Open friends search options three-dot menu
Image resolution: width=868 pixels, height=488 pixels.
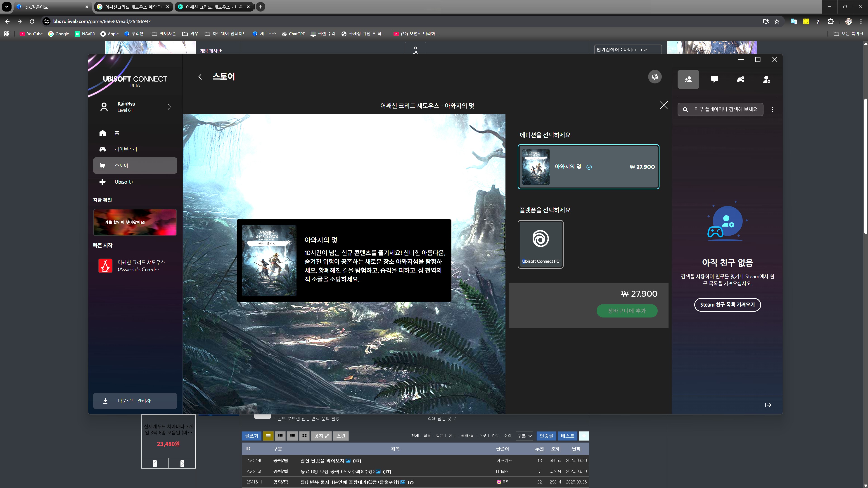click(x=772, y=109)
